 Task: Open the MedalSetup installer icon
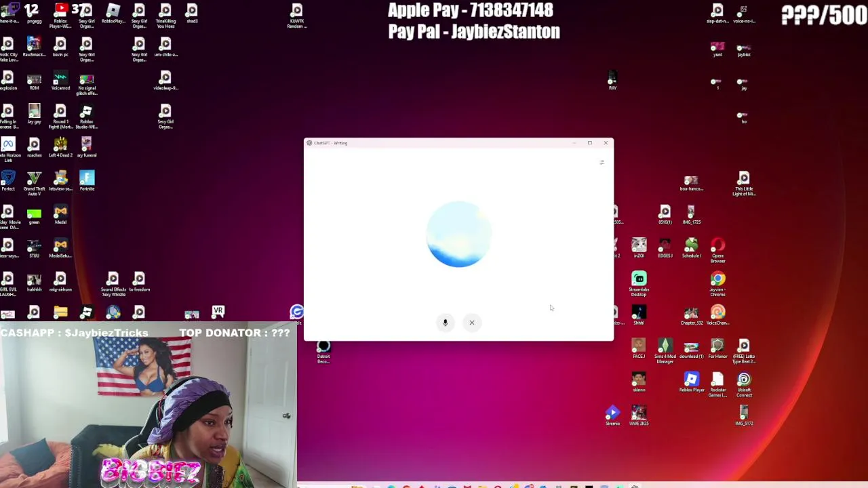point(60,247)
